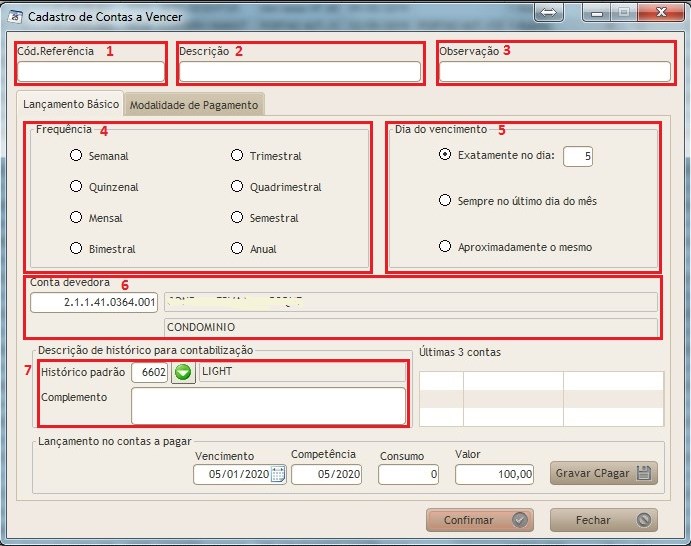Select Sempre no último dia do mês
The width and height of the screenshot is (691, 546).
coord(445,201)
